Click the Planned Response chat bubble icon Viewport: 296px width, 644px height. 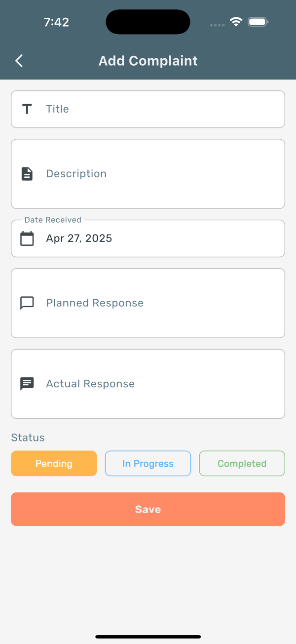click(27, 303)
